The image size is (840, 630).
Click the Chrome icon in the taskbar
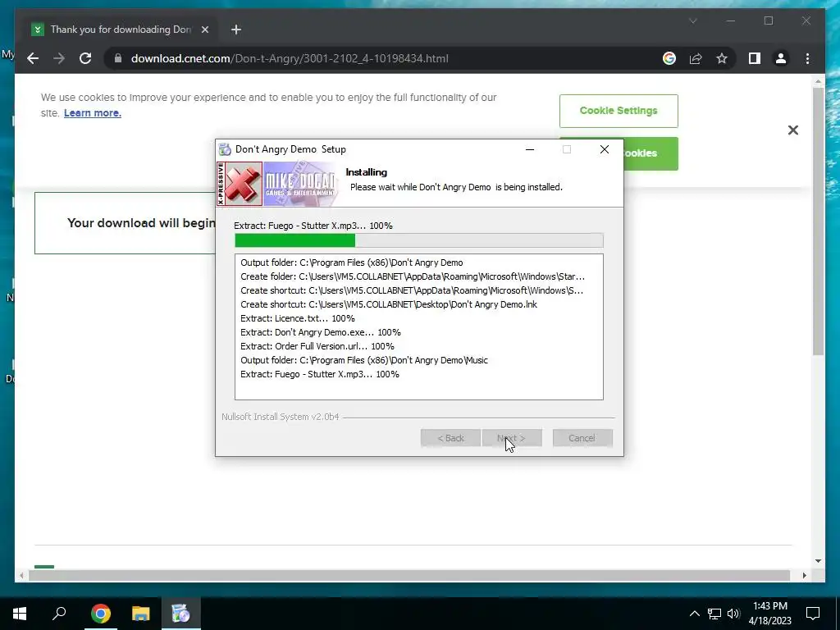100,614
